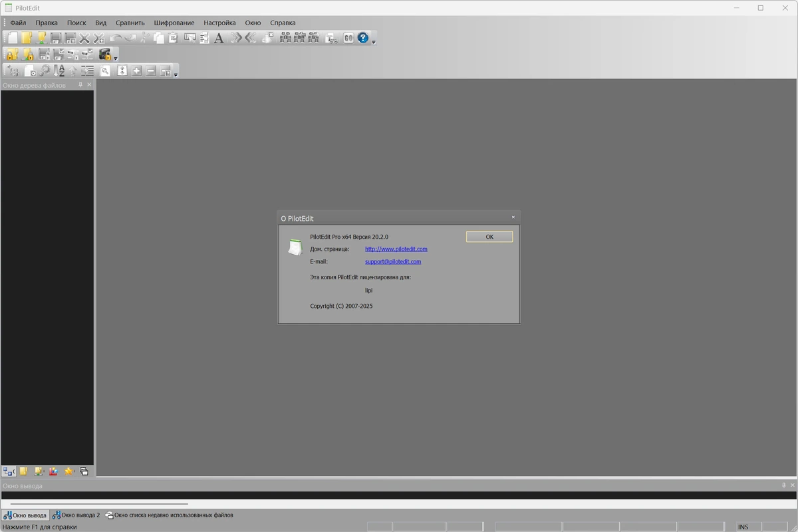Click the indent double-chevron right icon

pos(236,38)
